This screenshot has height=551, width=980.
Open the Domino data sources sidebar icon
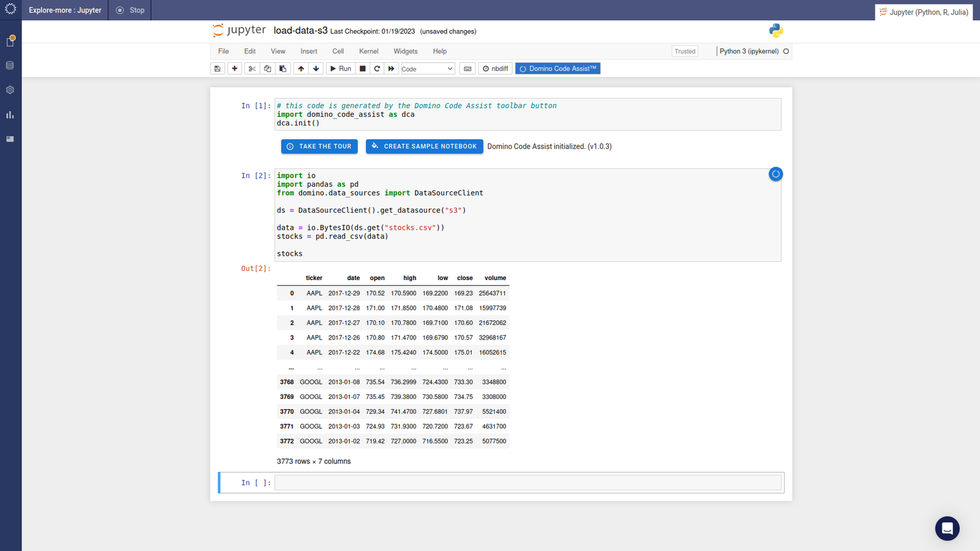coord(10,65)
